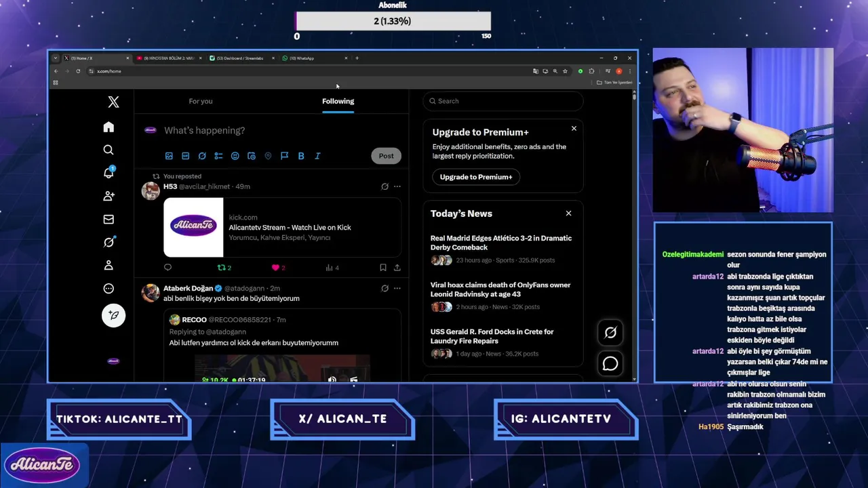
Task: Open Grok from the left sidebar
Action: (x=108, y=242)
